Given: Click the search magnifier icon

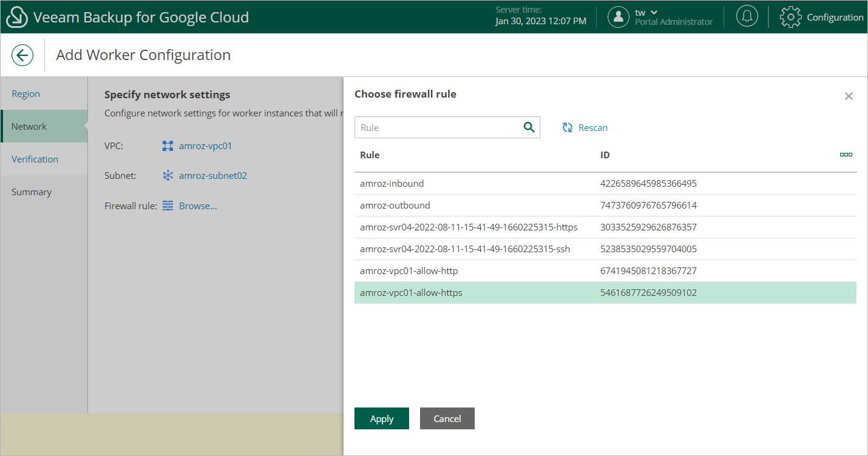Looking at the screenshot, I should click(529, 127).
